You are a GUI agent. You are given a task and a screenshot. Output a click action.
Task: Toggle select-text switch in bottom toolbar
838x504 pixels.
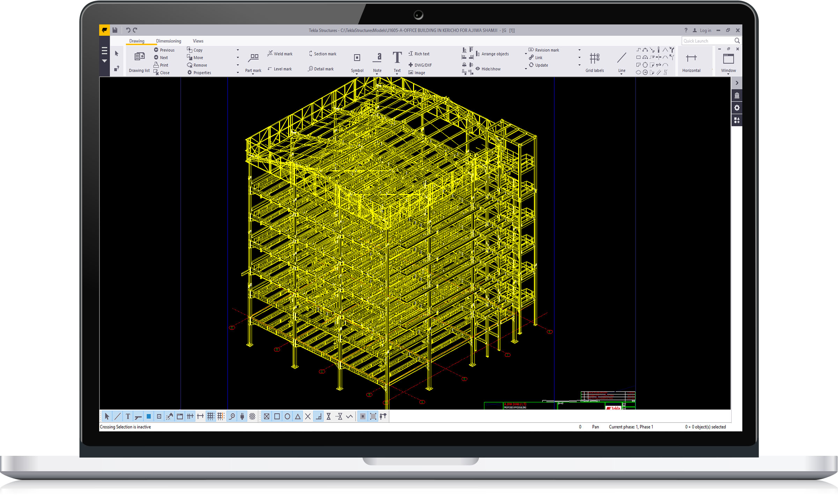coord(128,416)
